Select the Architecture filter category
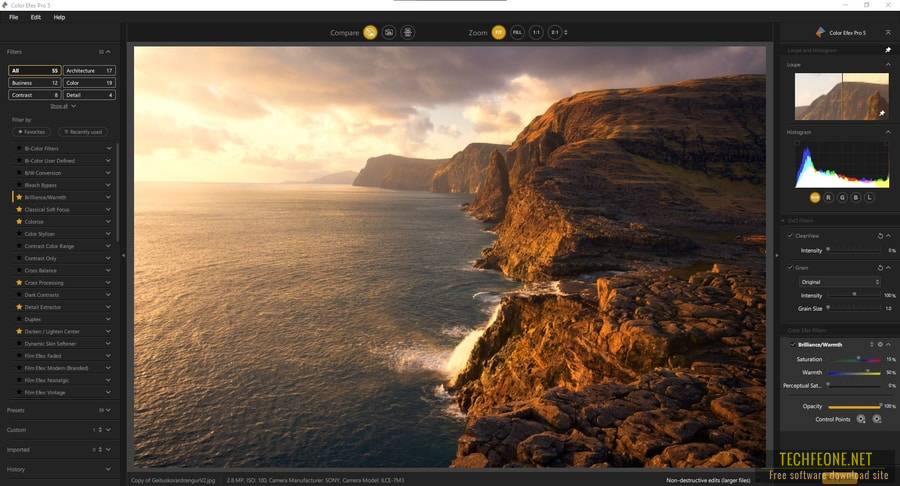This screenshot has width=900, height=486. pyautogui.click(x=89, y=71)
